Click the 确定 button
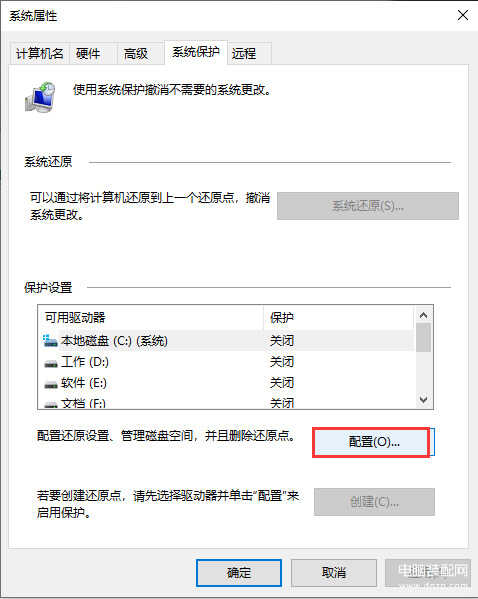Viewport: 478px width, 599px height. tap(239, 572)
